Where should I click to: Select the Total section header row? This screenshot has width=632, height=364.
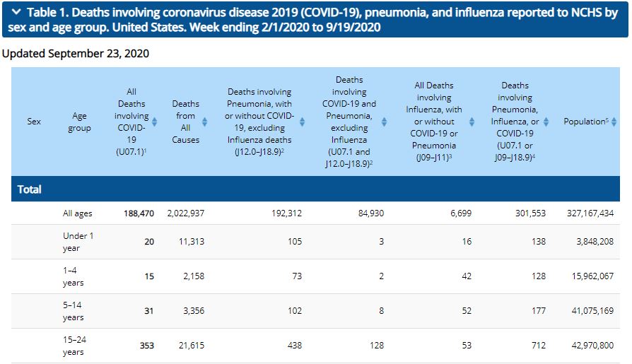30,189
